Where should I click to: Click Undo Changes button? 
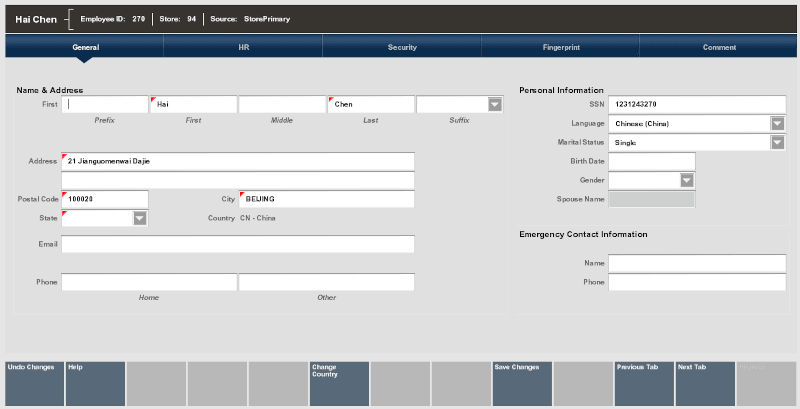[35, 384]
